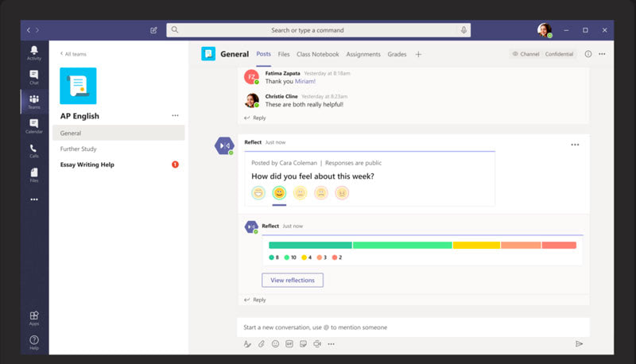Click the red bar segment
This screenshot has width=636, height=364.
pyautogui.click(x=559, y=246)
